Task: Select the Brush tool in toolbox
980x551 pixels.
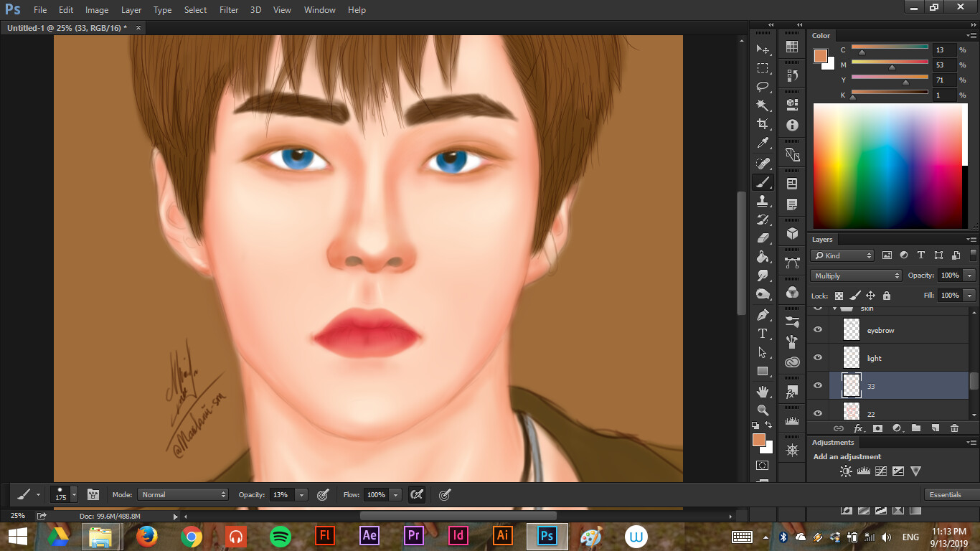Action: coord(763,182)
